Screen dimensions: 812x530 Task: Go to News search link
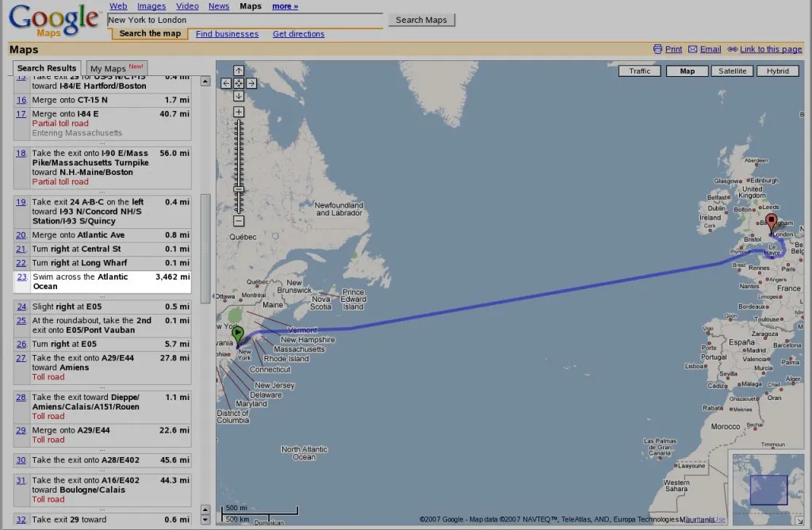coord(219,6)
